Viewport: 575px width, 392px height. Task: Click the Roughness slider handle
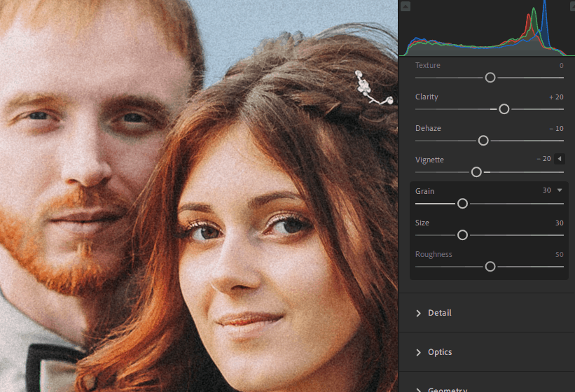click(490, 266)
